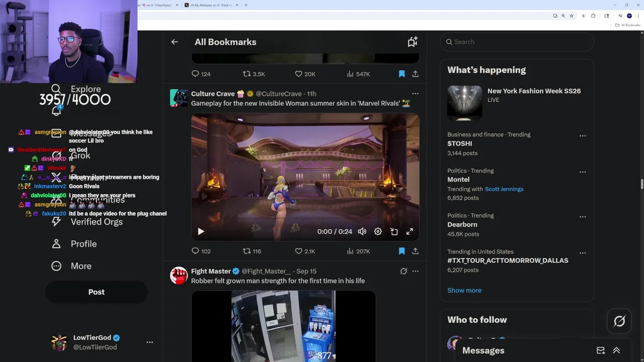Go back using the All Bookmarks arrow

pyautogui.click(x=175, y=42)
